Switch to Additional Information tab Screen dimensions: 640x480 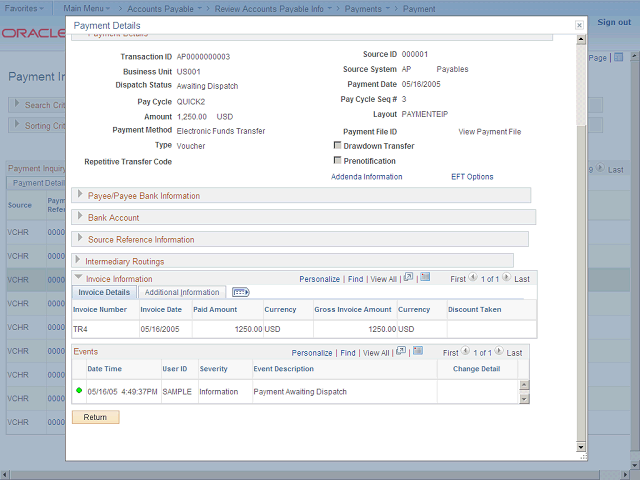point(182,292)
